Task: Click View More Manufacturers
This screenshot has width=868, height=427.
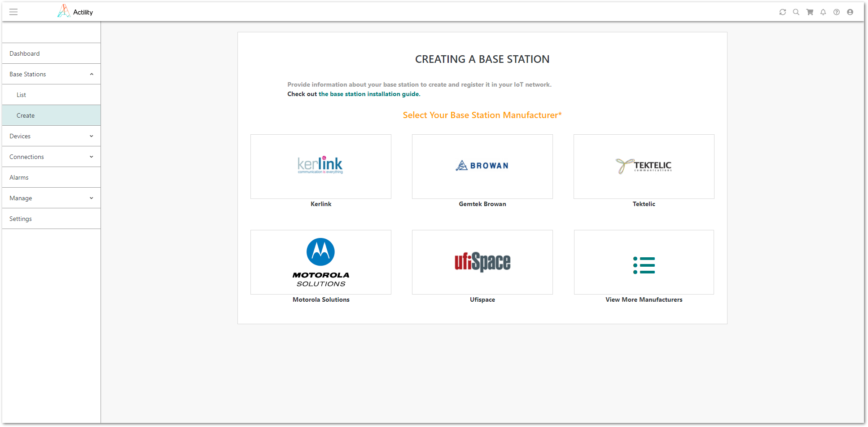Action: pos(644,262)
